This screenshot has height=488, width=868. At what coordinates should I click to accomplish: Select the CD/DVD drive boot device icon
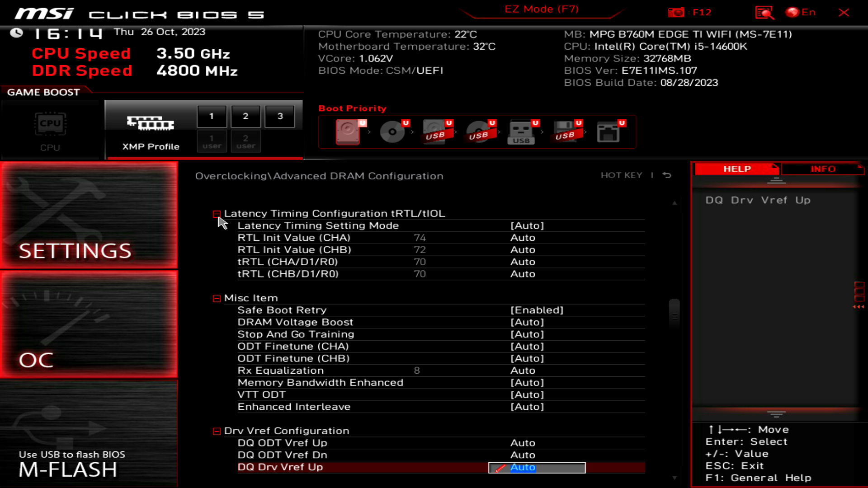(x=392, y=131)
